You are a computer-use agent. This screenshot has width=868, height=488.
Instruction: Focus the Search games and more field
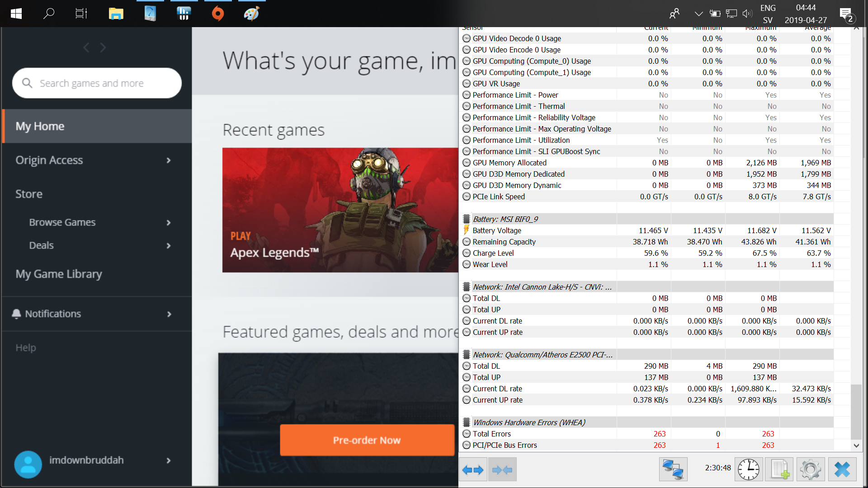[x=97, y=83]
